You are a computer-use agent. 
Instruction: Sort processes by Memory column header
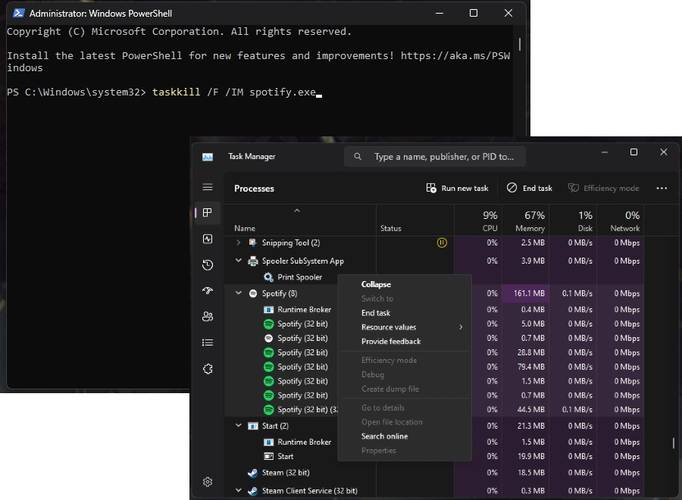pos(526,221)
